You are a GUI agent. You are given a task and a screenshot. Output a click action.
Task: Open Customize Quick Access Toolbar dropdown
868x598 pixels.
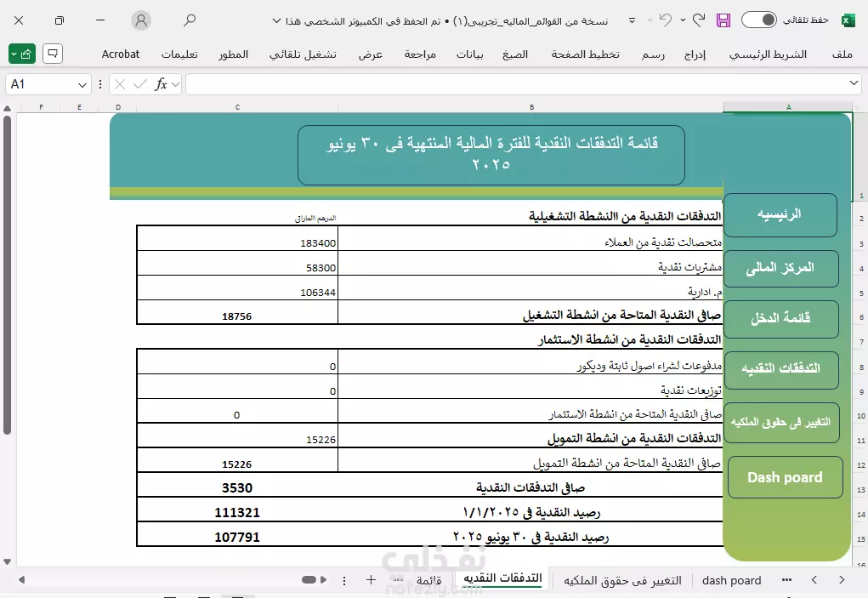(633, 20)
